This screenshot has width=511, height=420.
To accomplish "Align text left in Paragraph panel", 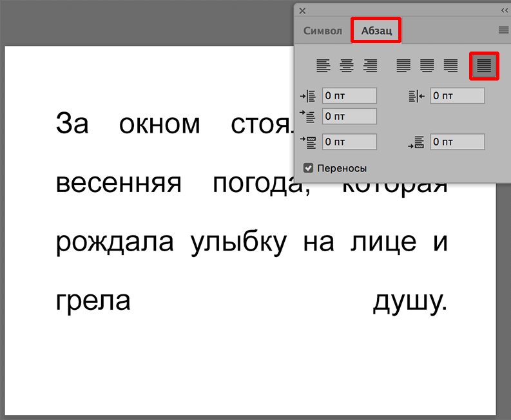I will click(x=323, y=66).
